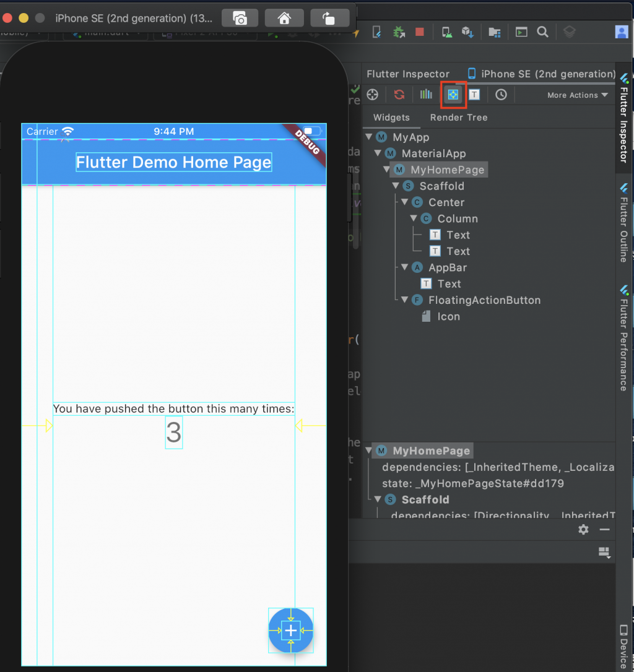This screenshot has width=634, height=672.
Task: Tap the floating plus action button in app
Action: point(291,631)
